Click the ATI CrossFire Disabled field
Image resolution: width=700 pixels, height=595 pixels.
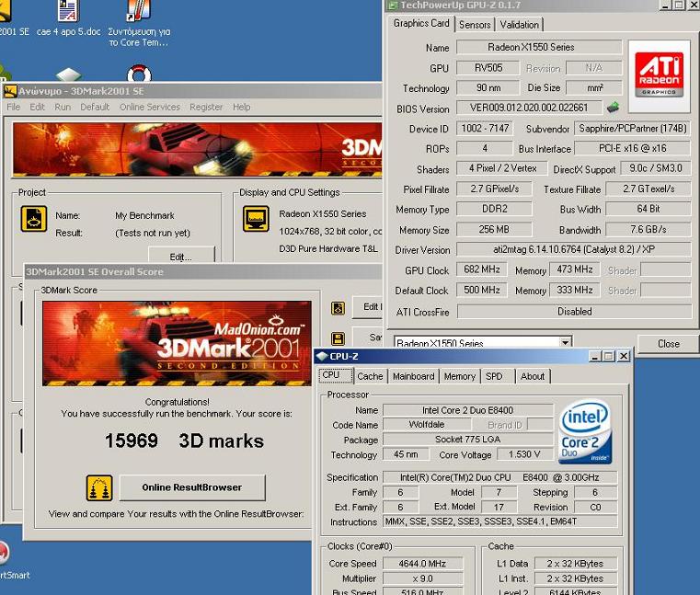574,312
